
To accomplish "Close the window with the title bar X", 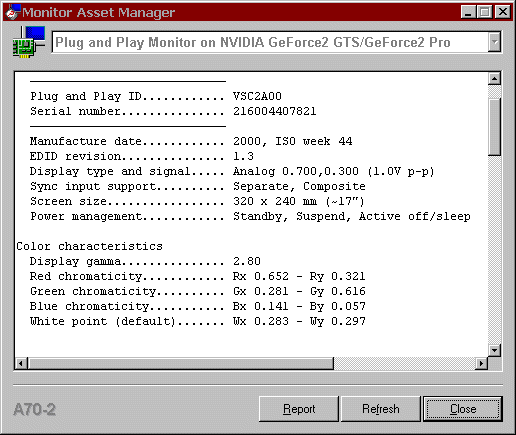I will [503, 12].
